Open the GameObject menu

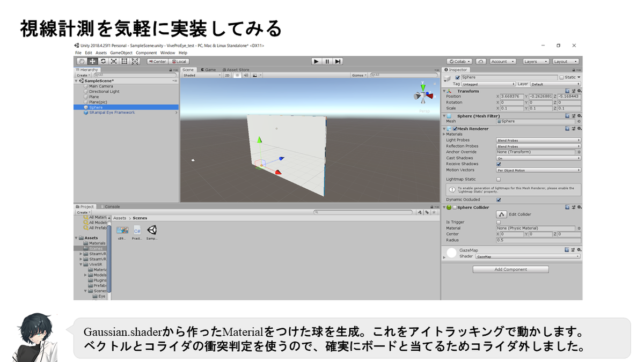pyautogui.click(x=121, y=53)
